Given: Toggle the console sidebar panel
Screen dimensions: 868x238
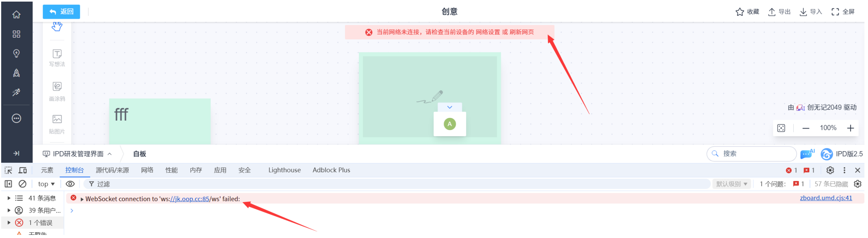Looking at the screenshot, I should click(x=8, y=184).
